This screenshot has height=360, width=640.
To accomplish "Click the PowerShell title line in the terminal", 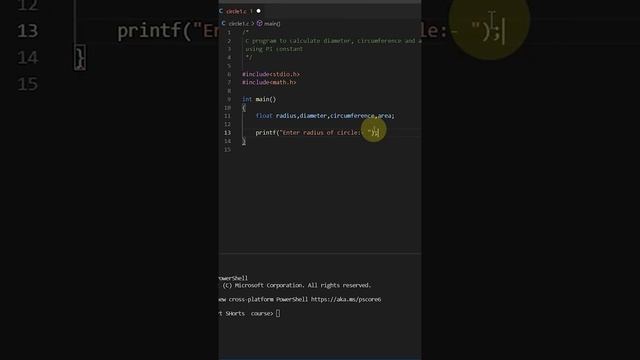I will click(233, 278).
